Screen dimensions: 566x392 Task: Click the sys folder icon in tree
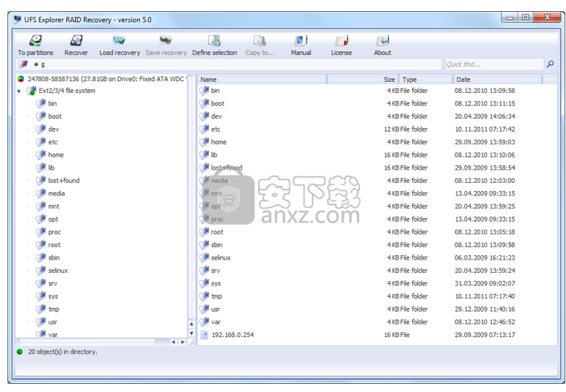41,296
